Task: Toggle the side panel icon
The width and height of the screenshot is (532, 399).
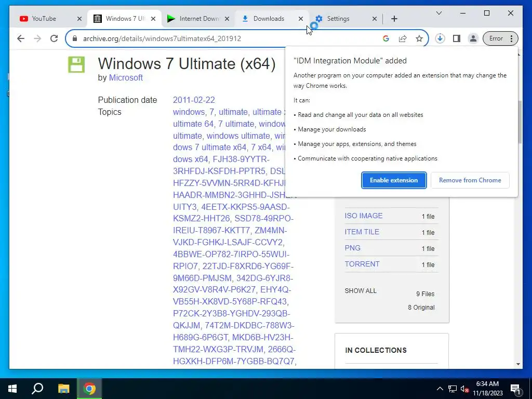Action: click(457, 38)
